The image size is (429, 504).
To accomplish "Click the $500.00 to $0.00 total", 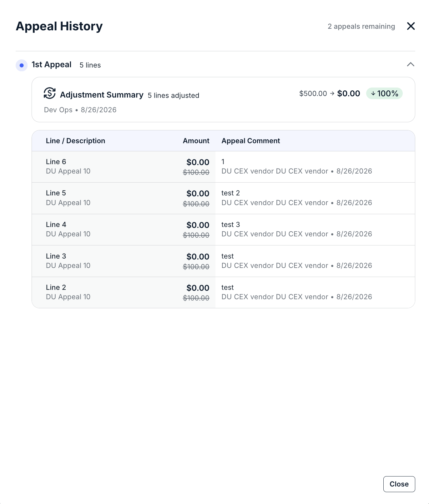I will click(330, 93).
